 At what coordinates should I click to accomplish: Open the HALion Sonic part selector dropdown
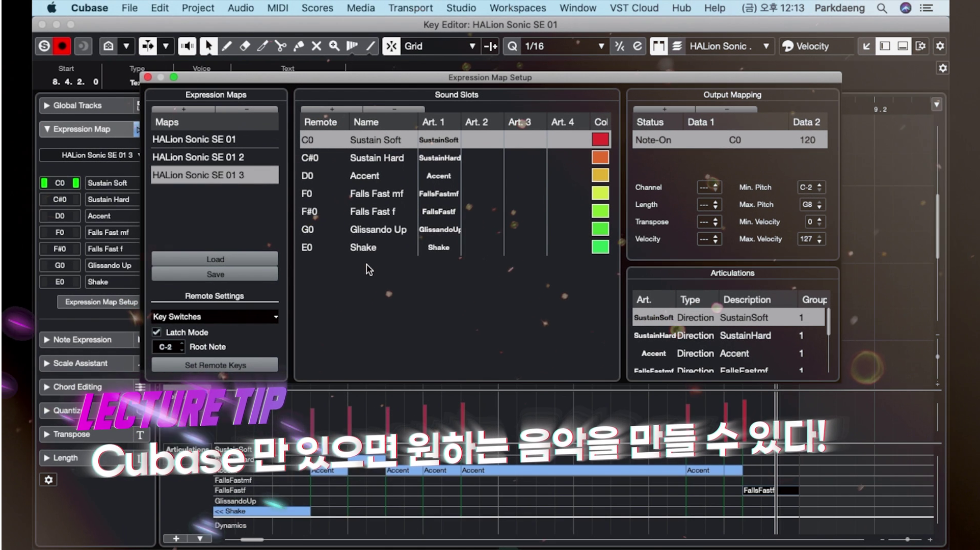[x=730, y=46]
